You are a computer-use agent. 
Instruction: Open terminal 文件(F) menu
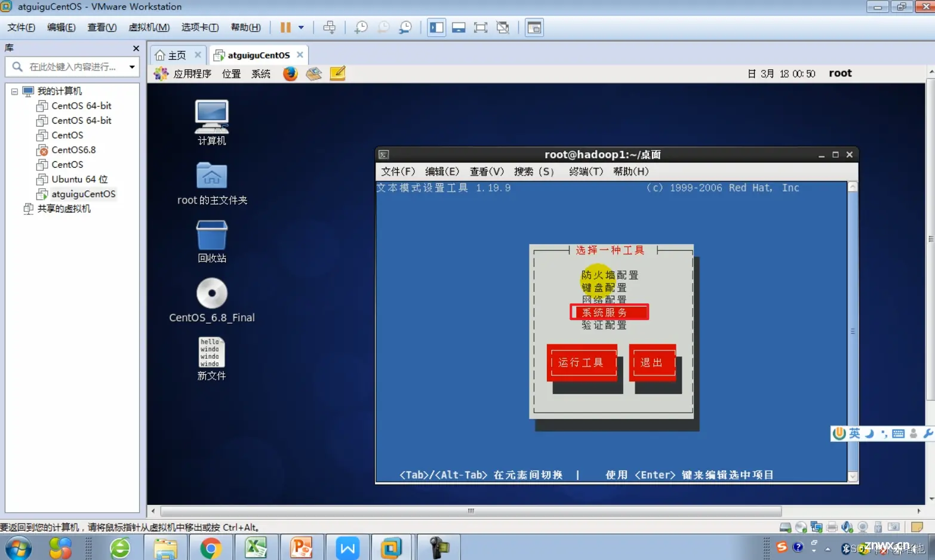pyautogui.click(x=398, y=171)
